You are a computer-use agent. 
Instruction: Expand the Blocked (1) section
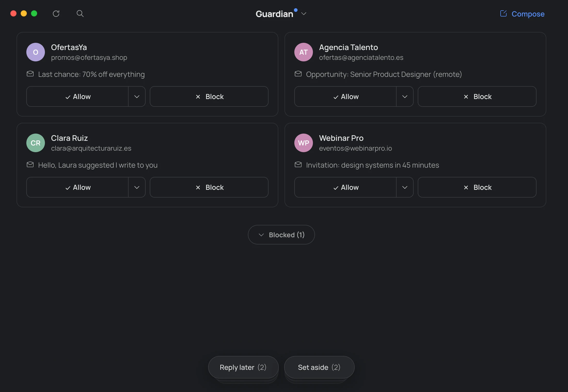coord(281,235)
